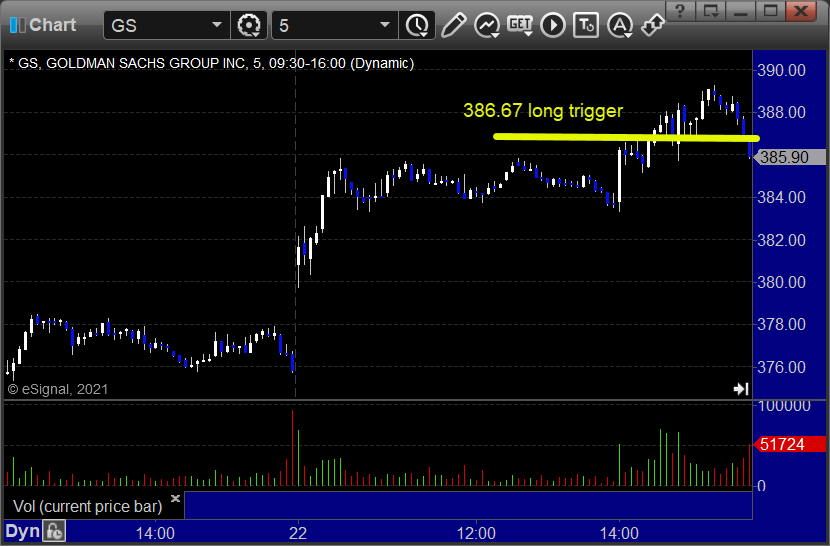Open the time template clock icon
Screen dimensions: 830x546
point(417,25)
